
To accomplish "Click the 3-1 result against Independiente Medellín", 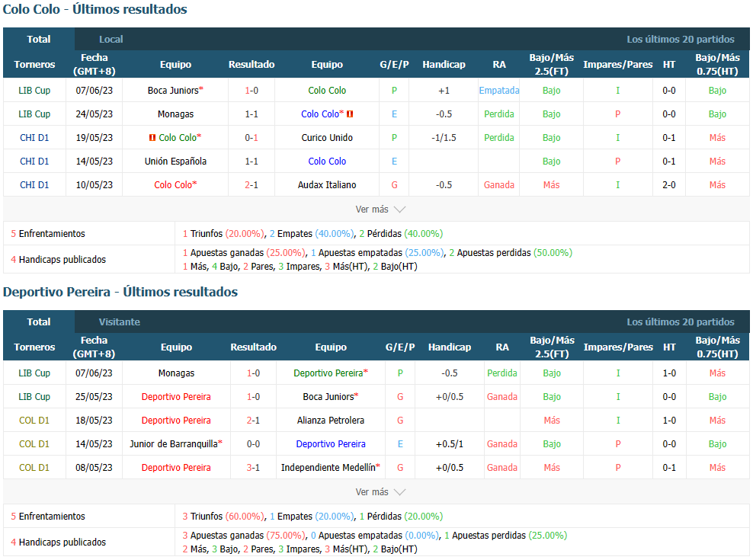I will (254, 467).
